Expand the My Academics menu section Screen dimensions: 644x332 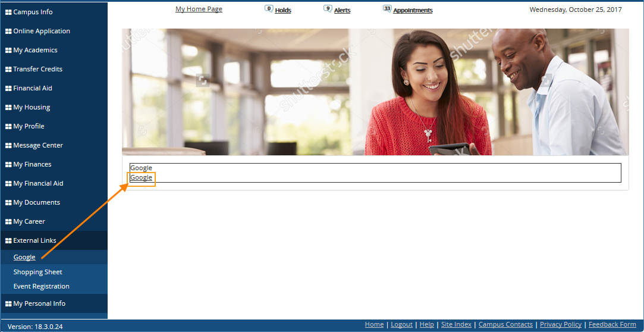[35, 51]
